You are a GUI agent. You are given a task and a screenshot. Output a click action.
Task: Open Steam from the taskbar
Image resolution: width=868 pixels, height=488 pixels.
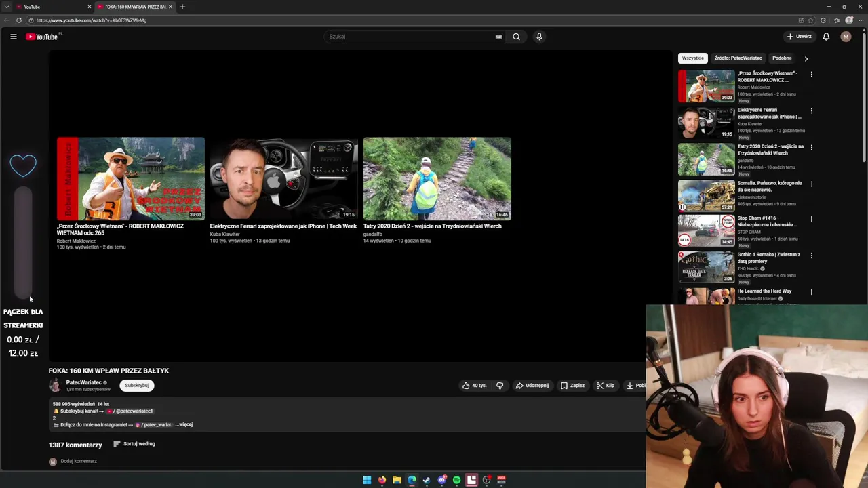(427, 480)
